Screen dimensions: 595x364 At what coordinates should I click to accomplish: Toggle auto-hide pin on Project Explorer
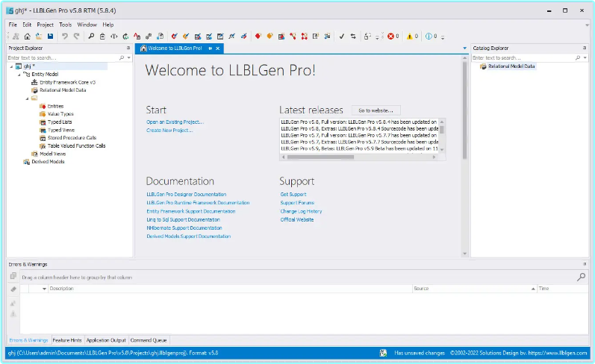click(x=128, y=48)
